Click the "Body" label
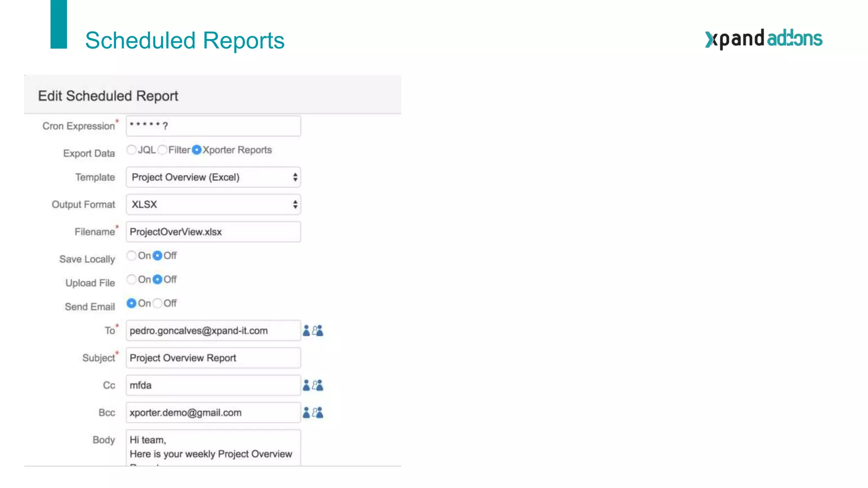 [x=104, y=440]
